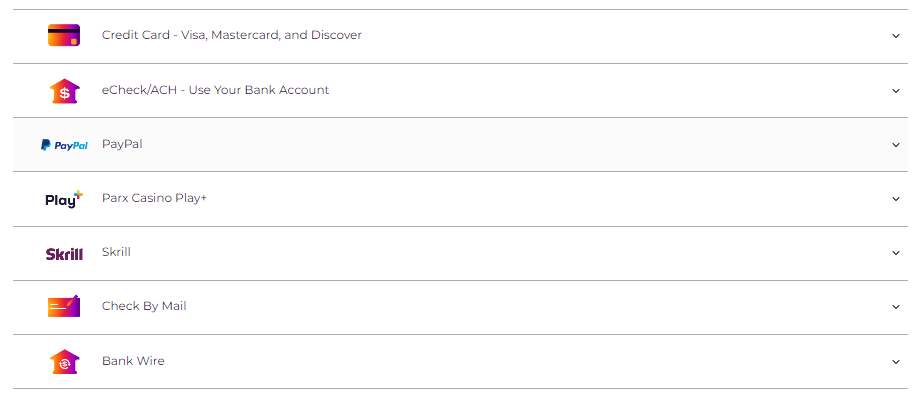Click the Bank Wire house icon

pos(64,362)
